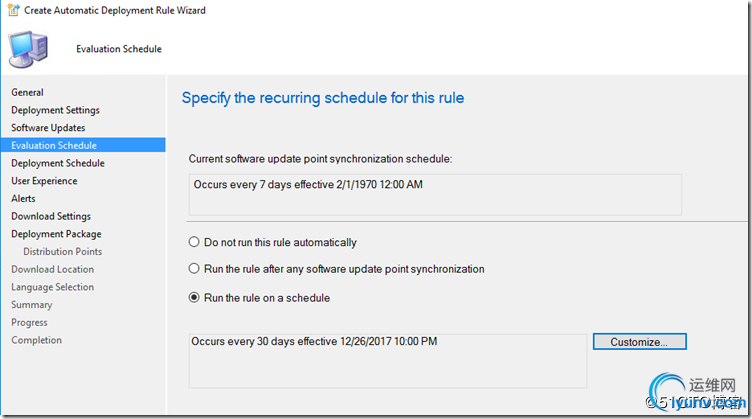Select 'Run the rule after any synchronization' option
This screenshot has height=419, width=752.
(195, 269)
